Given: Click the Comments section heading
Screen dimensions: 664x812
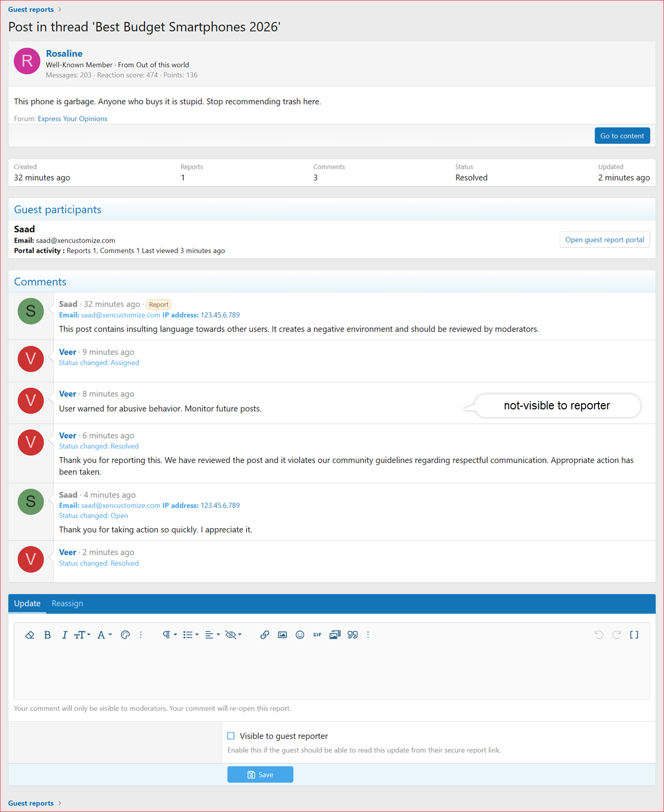Looking at the screenshot, I should tap(40, 282).
